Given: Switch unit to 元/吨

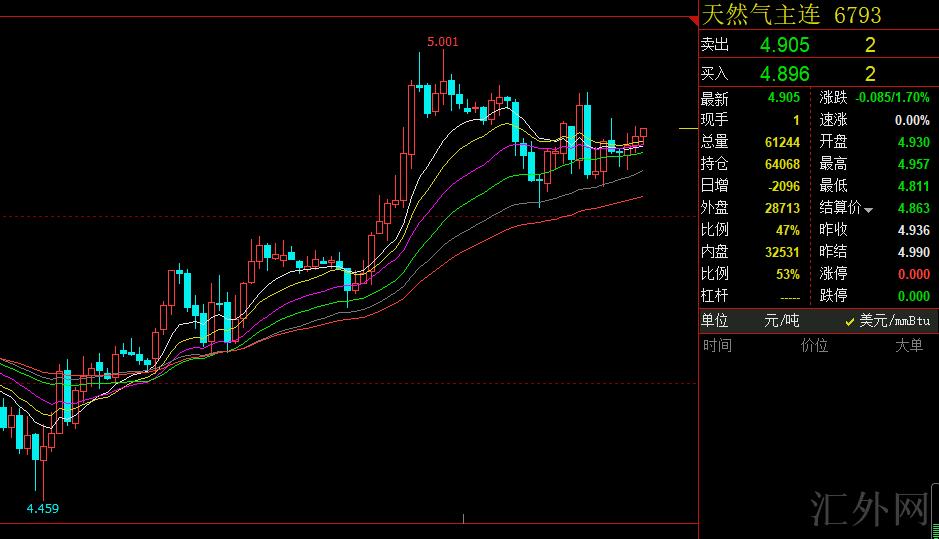Looking at the screenshot, I should (783, 321).
